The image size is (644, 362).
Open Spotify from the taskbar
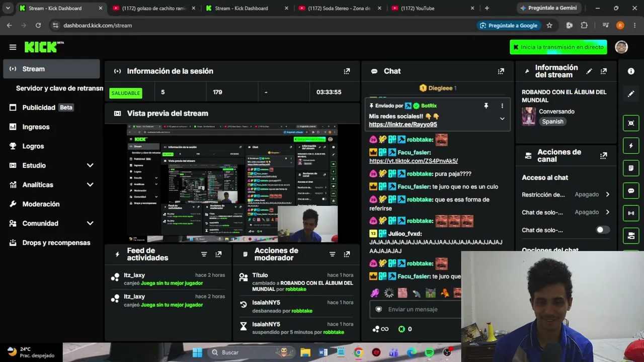(x=429, y=352)
